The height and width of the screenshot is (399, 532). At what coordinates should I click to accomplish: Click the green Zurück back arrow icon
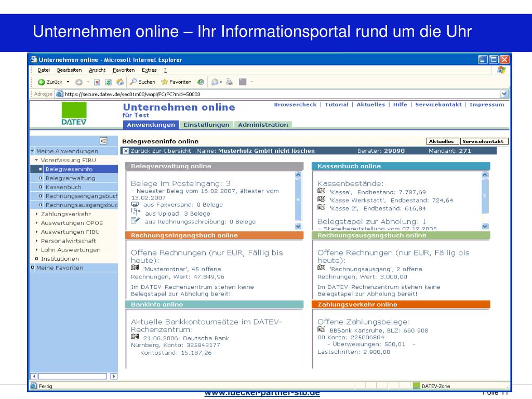click(x=41, y=82)
